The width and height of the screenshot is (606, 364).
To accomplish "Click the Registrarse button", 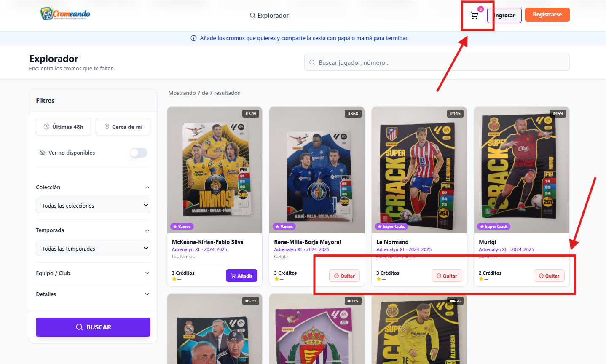I will pos(547,15).
